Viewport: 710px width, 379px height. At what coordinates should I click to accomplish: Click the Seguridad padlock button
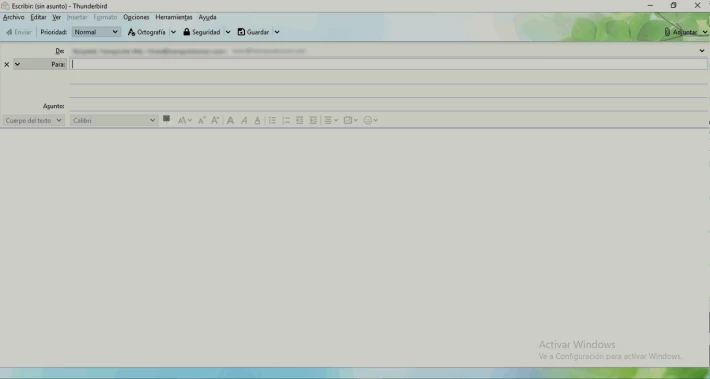201,32
